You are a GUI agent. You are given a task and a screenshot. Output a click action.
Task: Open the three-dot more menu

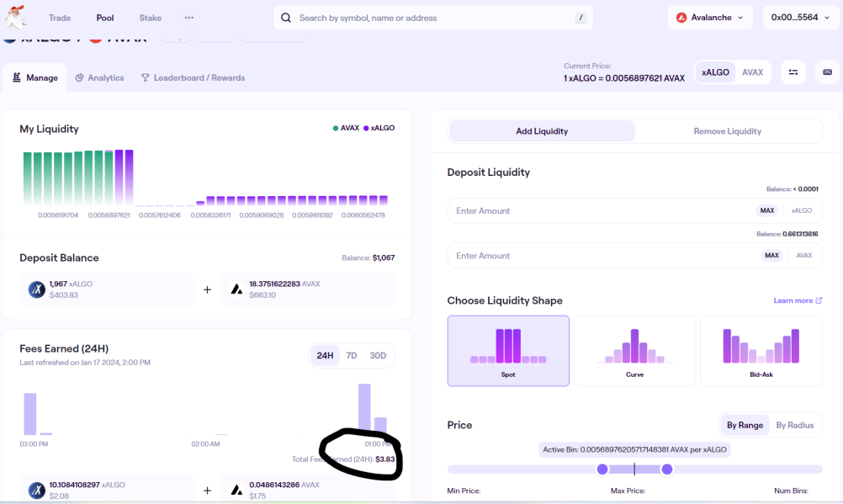click(x=189, y=18)
